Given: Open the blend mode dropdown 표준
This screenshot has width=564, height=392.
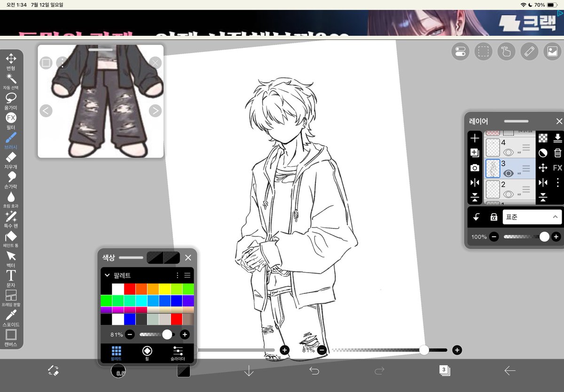Looking at the screenshot, I should click(532, 217).
